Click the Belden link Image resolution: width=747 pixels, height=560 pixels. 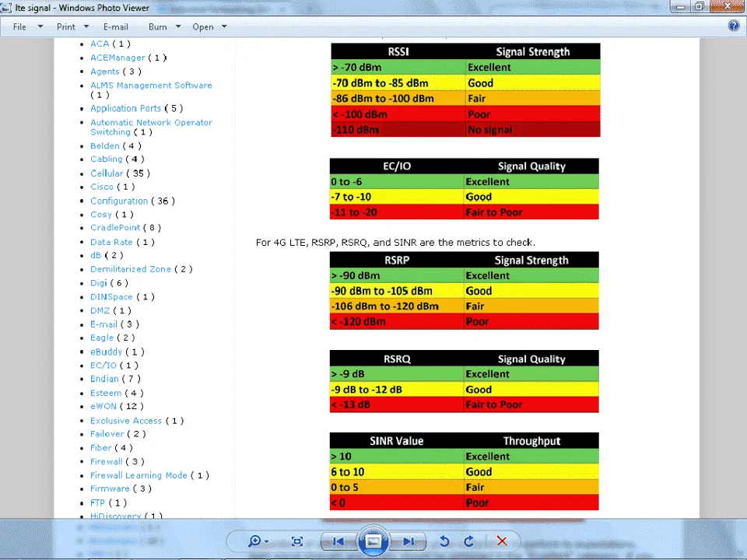[105, 145]
